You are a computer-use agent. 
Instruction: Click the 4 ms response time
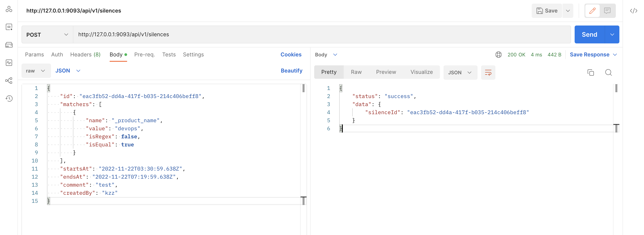click(x=536, y=55)
